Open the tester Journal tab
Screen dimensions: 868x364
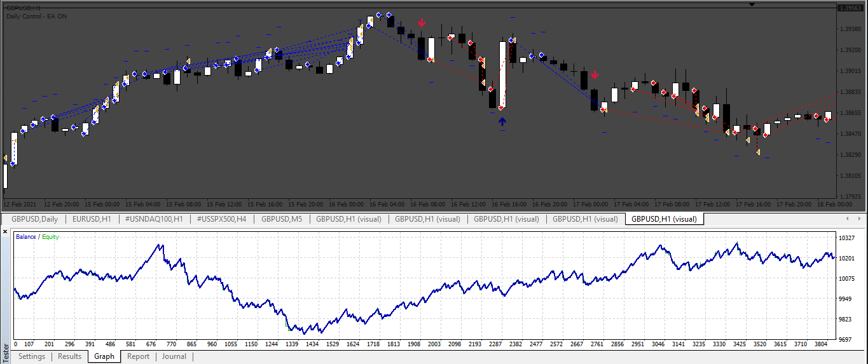pyautogui.click(x=174, y=356)
